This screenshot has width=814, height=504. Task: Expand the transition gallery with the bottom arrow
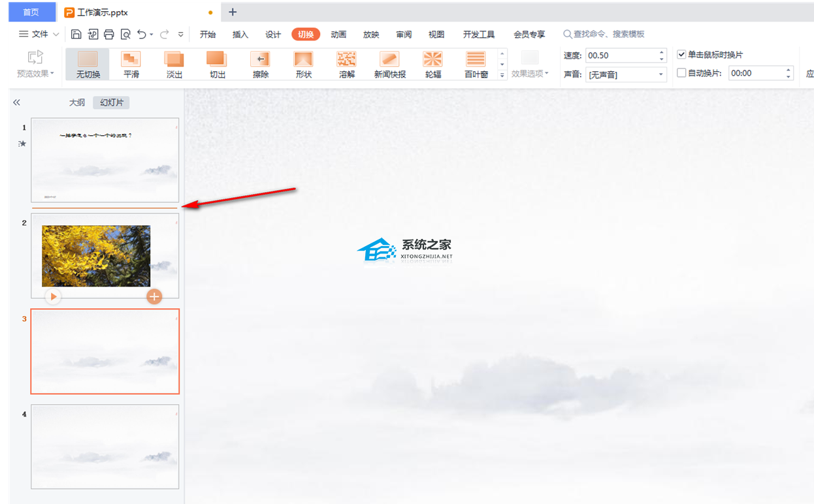[502, 75]
